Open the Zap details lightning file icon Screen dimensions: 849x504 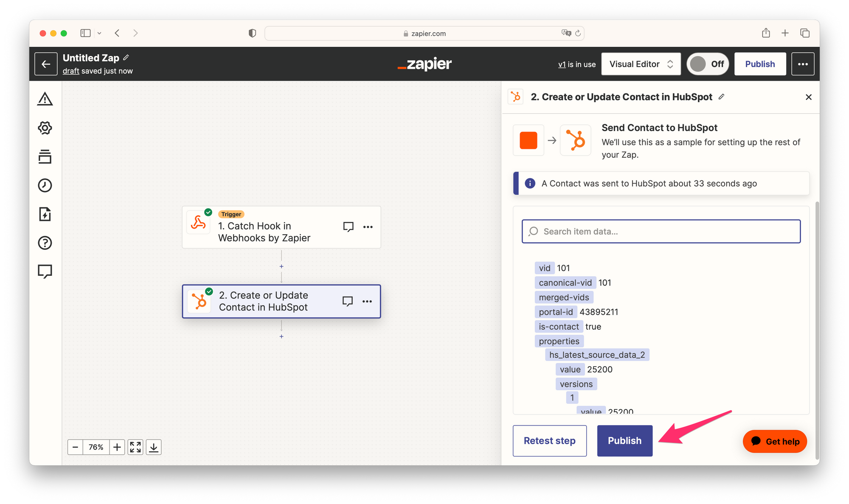point(45,214)
